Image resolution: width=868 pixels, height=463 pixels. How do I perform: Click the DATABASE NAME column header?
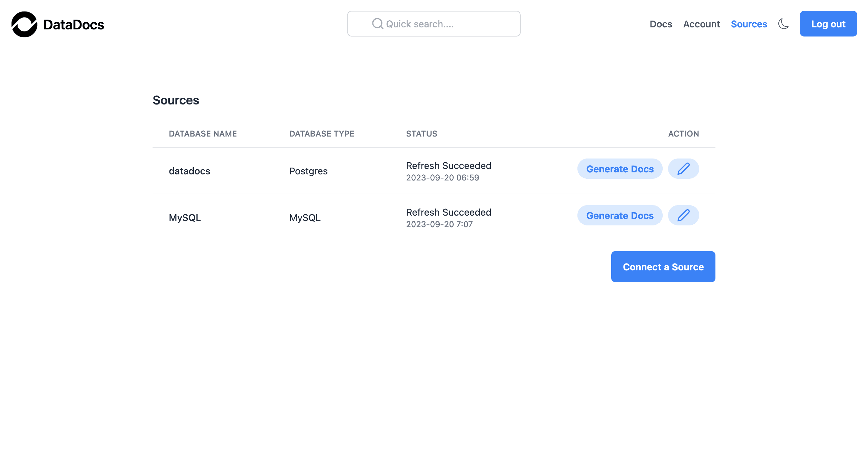click(x=203, y=133)
